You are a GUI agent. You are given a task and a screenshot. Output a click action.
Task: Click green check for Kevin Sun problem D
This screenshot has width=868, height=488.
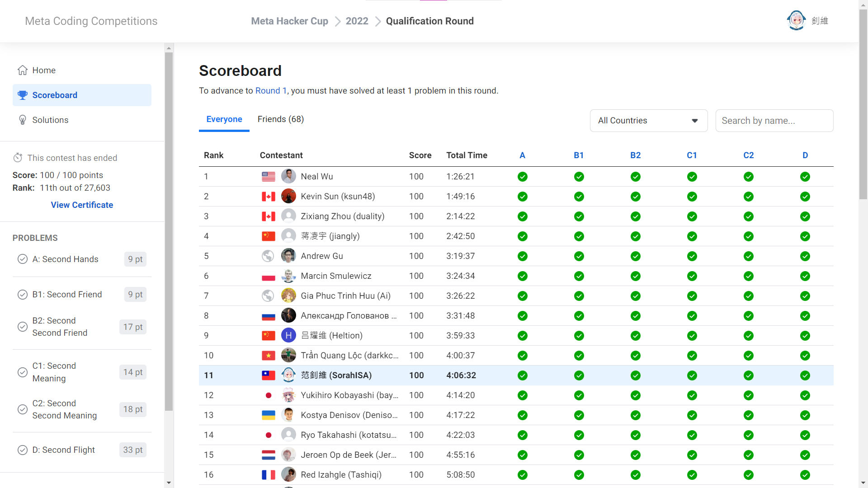tap(805, 197)
